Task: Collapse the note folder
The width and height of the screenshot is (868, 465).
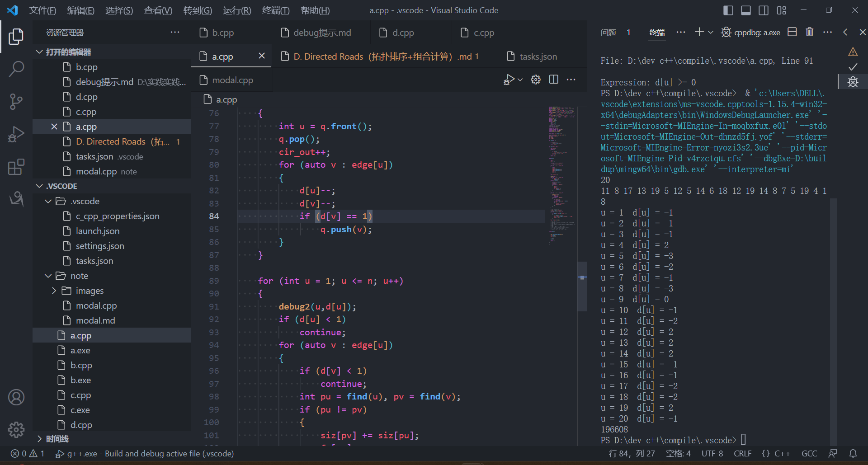Action: [48, 276]
